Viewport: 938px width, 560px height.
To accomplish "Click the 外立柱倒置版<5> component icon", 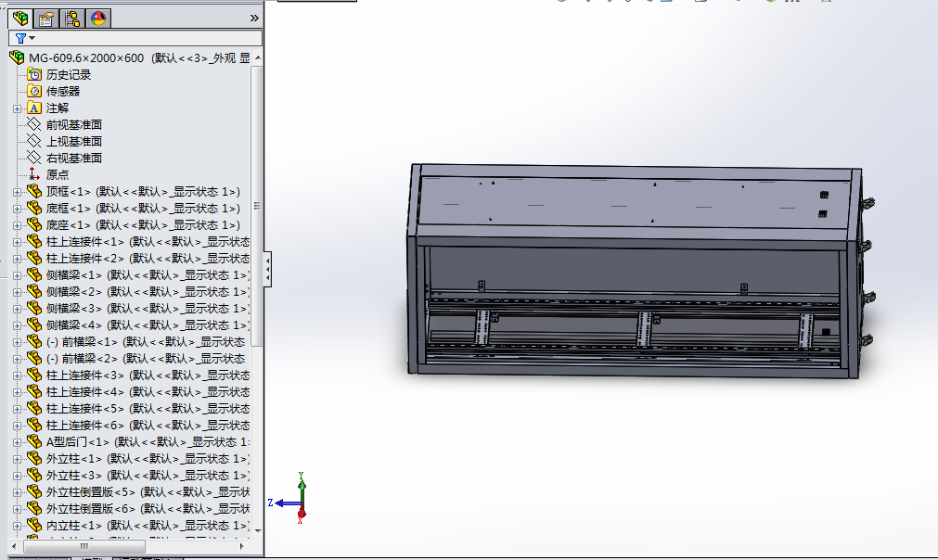I will tap(34, 492).
